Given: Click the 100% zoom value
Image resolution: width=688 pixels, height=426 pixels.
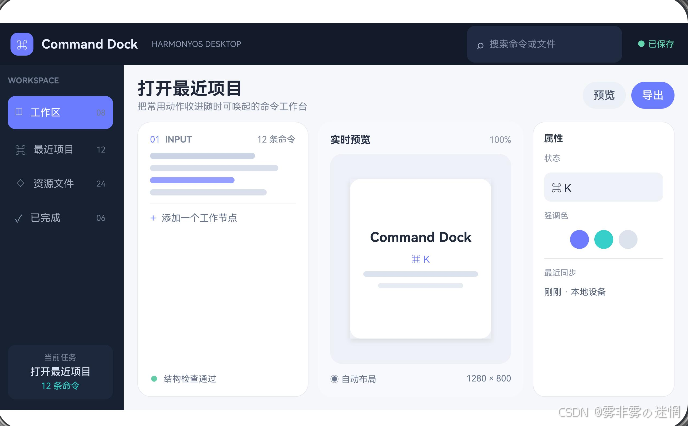Looking at the screenshot, I should 500,140.
